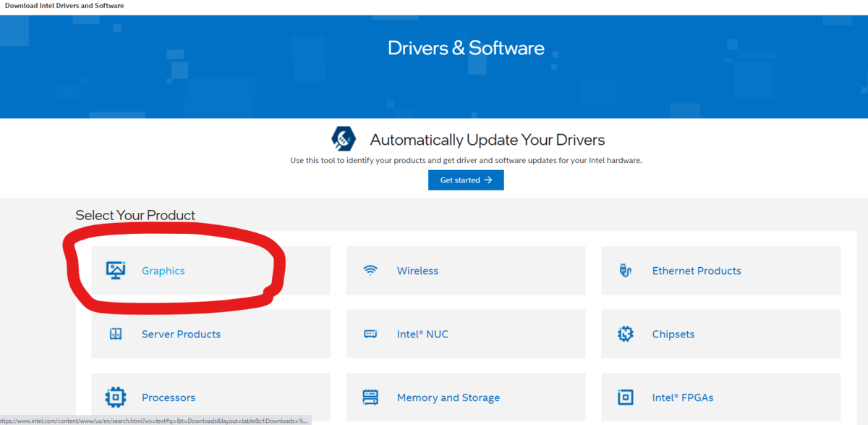868x425 pixels.
Task: Open the Server Products link
Action: click(181, 334)
